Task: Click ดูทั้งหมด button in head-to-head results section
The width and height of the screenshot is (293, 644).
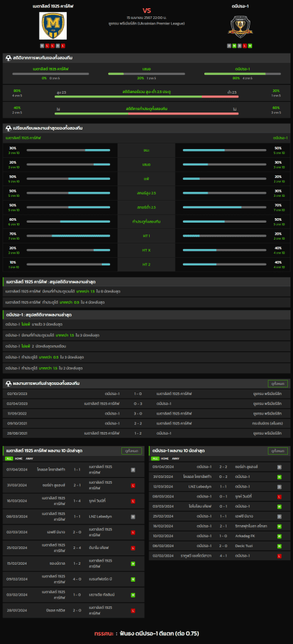Action: pos(278,384)
